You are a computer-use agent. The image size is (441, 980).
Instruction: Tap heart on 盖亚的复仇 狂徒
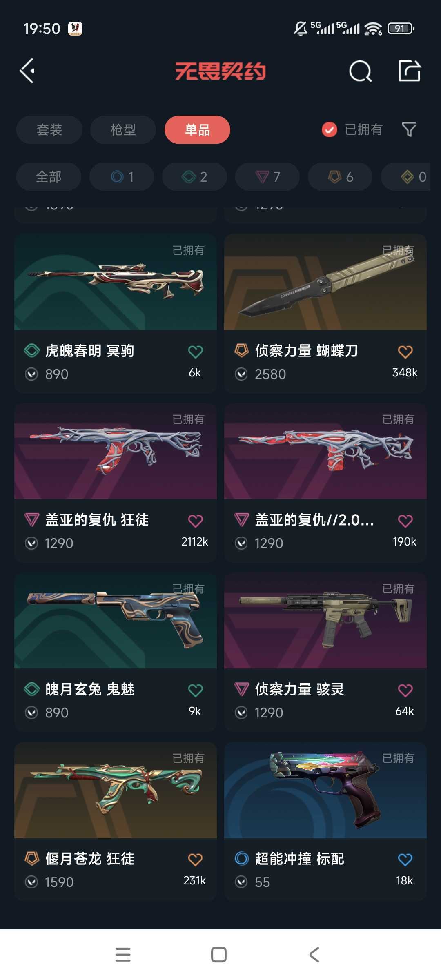195,521
